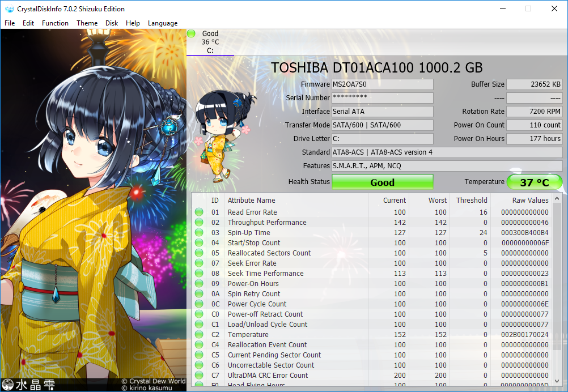Click the Reallocated Sectors Count attribute name
The image size is (568, 392).
tap(269, 253)
